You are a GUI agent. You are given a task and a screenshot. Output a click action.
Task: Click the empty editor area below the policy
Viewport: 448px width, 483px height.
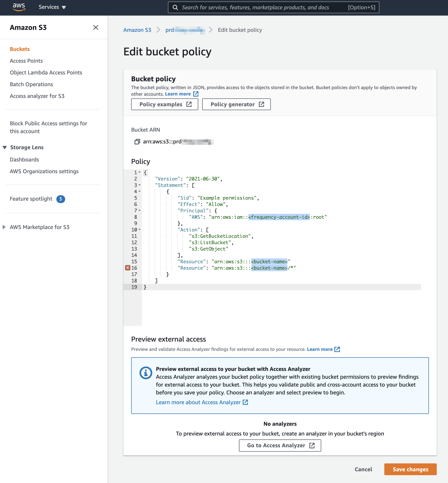tap(281, 308)
